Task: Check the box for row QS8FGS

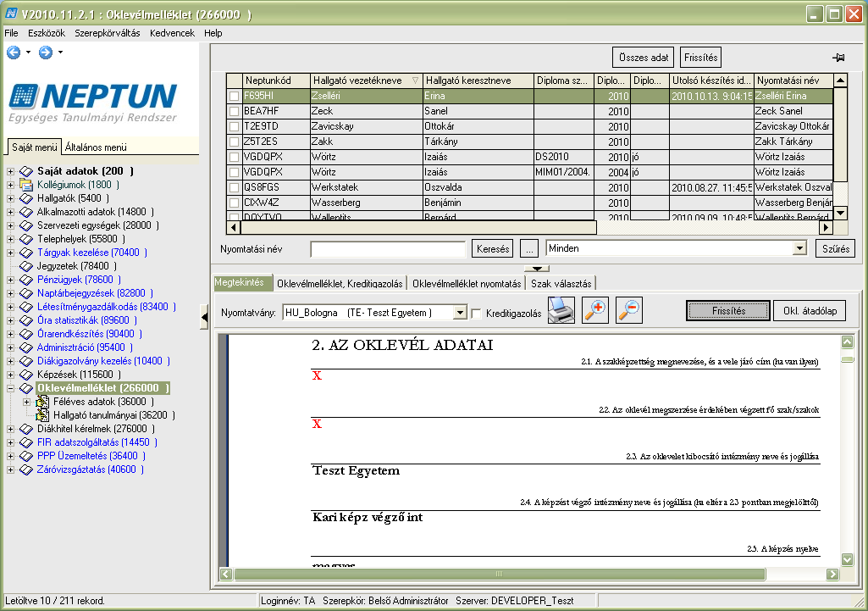Action: 235,188
